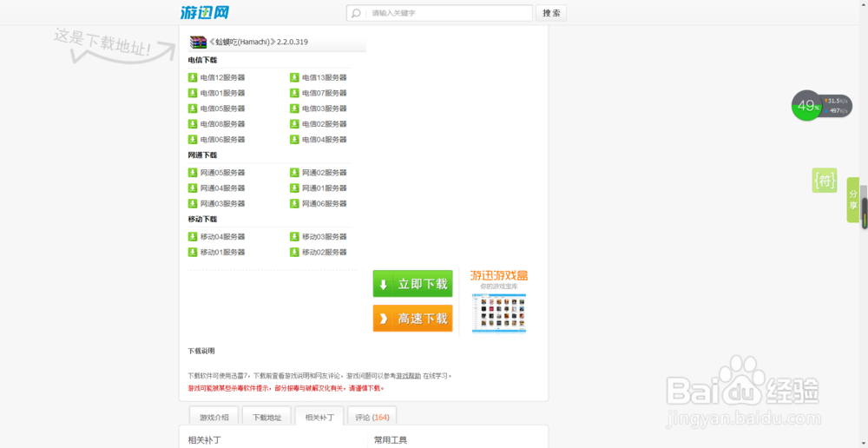This screenshot has width=868, height=448.
Task: Open the green 分享 side tab
Action: (853, 200)
